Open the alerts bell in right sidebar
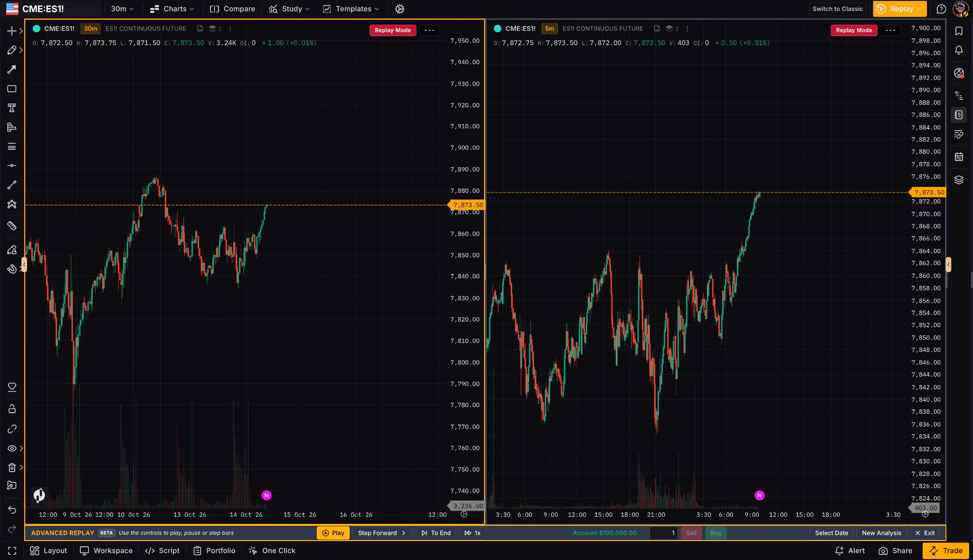Screen dimensions: 973x560 coord(959,50)
